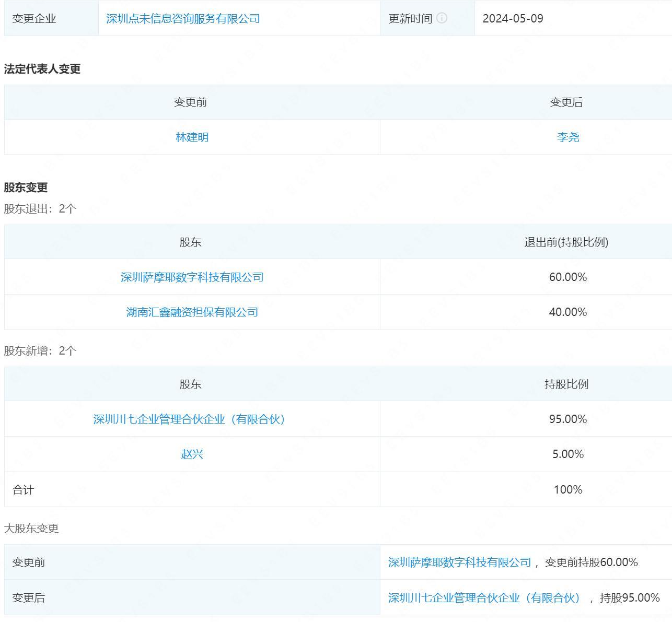This screenshot has height=622, width=672.
Task: Click the 变更前 column header in the 法定代表人变更 table
Action: (x=190, y=102)
